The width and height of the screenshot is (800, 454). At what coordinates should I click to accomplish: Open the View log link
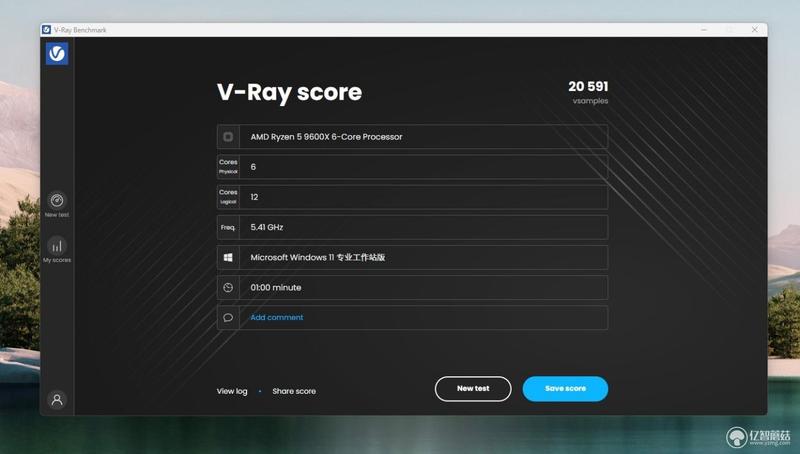[232, 391]
